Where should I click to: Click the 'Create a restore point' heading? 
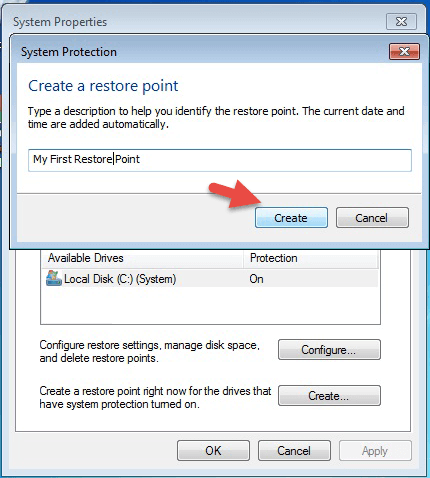pos(103,86)
